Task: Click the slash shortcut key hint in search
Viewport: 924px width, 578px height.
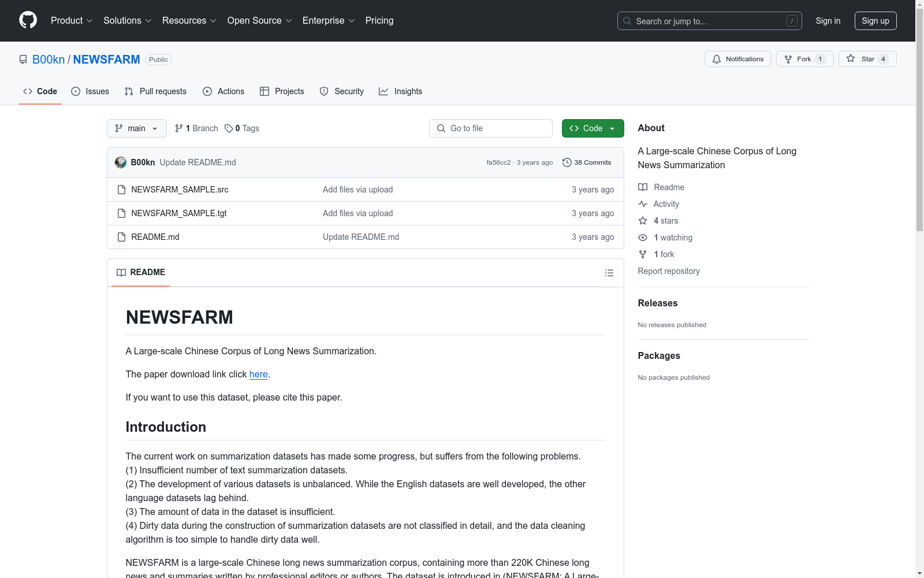Action: 792,21
